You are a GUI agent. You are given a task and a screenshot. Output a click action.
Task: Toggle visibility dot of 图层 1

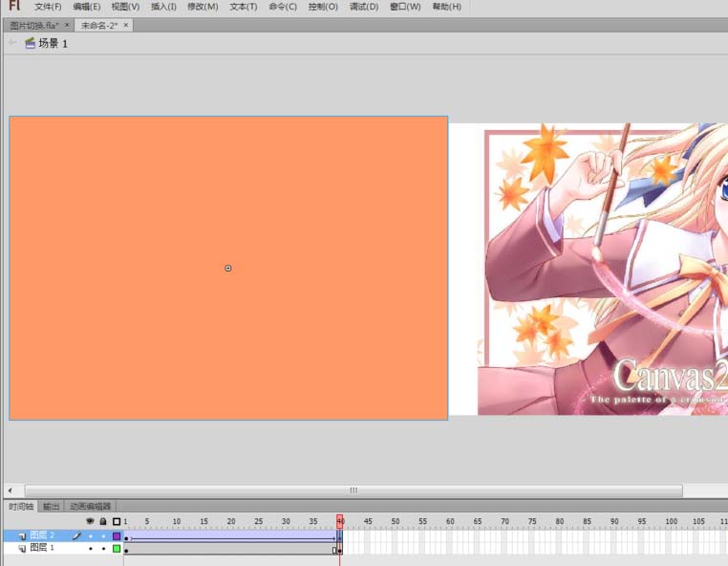point(91,549)
